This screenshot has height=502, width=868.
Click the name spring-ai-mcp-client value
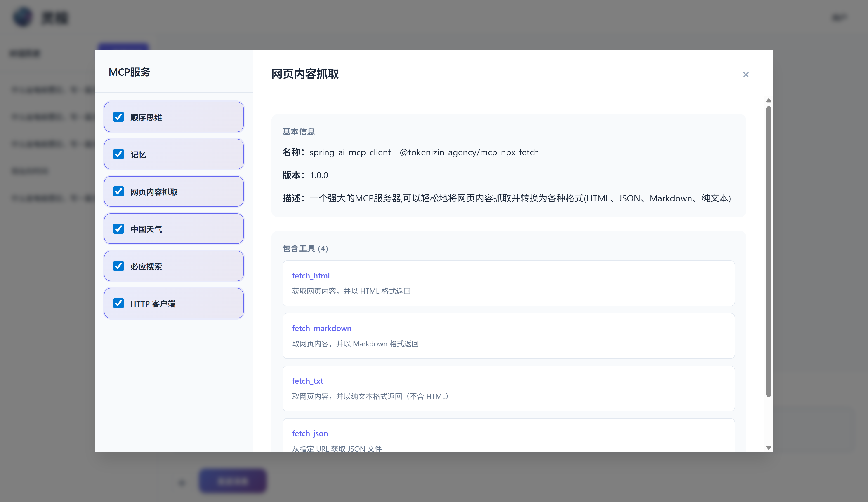[x=424, y=152]
